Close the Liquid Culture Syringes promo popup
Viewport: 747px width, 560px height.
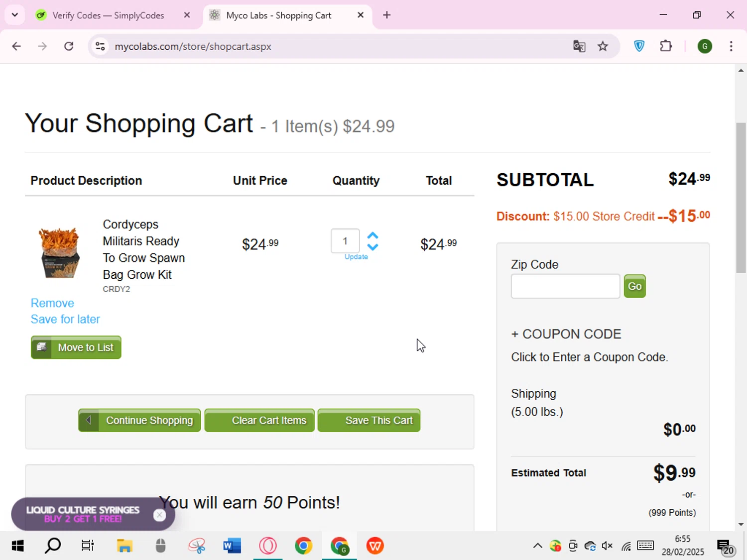(159, 515)
